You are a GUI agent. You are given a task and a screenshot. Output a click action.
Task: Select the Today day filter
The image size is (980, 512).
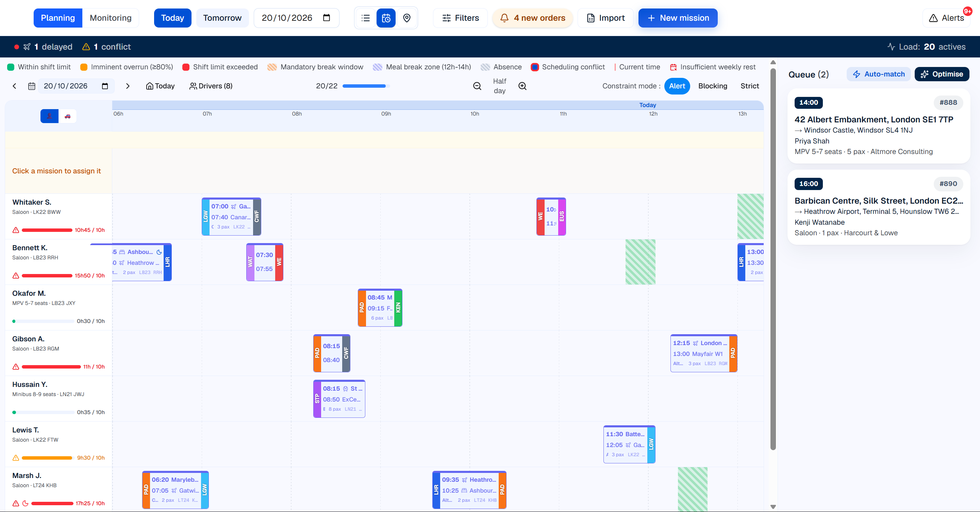coord(172,18)
